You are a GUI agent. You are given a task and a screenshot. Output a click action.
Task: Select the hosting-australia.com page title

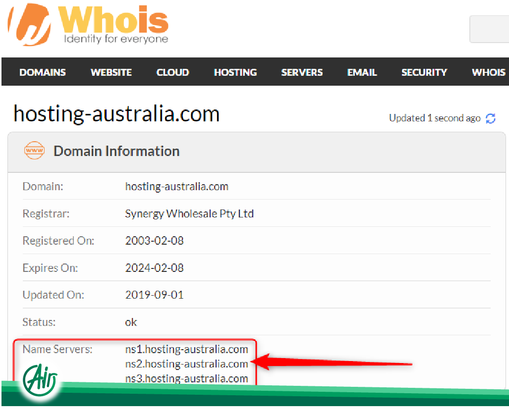(x=116, y=114)
